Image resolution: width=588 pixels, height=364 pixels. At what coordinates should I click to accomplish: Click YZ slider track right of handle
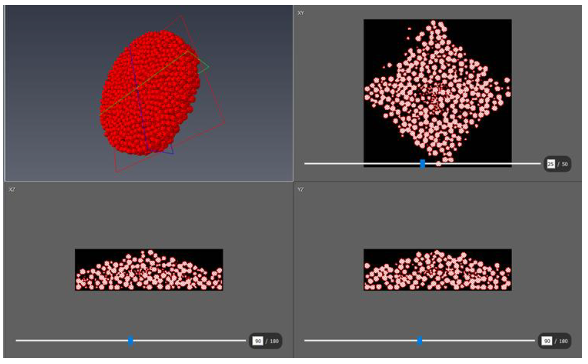tap(481, 341)
